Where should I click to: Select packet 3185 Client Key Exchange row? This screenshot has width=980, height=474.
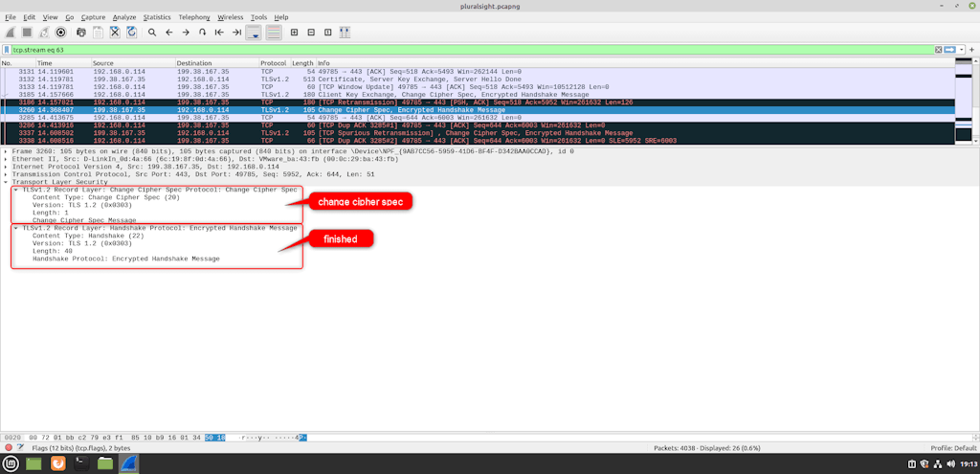coord(478,95)
